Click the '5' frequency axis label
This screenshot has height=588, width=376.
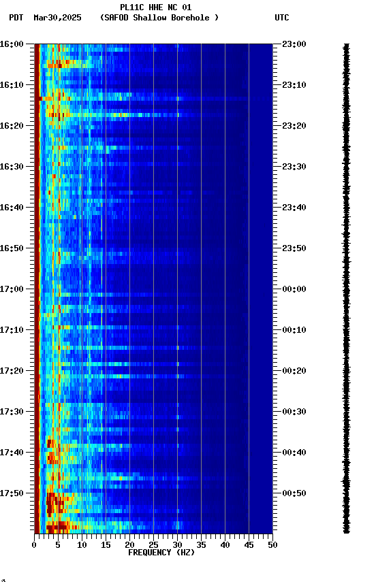[58, 545]
